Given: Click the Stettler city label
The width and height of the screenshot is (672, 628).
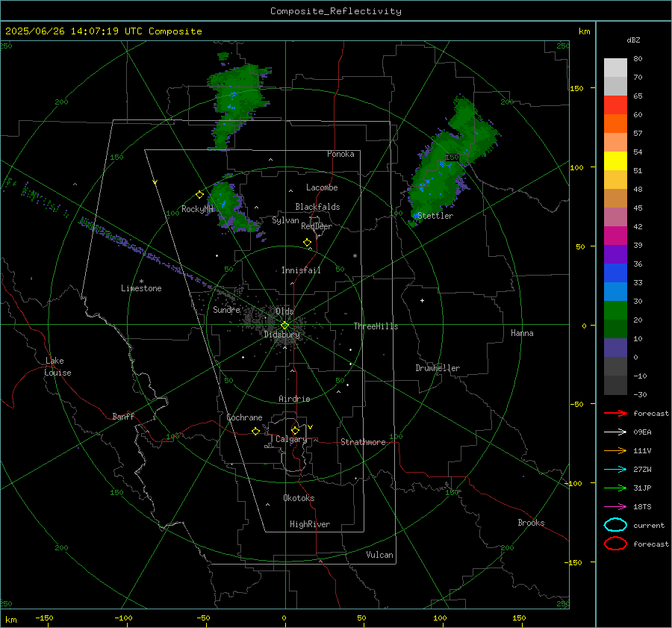Looking at the screenshot, I should (x=435, y=216).
